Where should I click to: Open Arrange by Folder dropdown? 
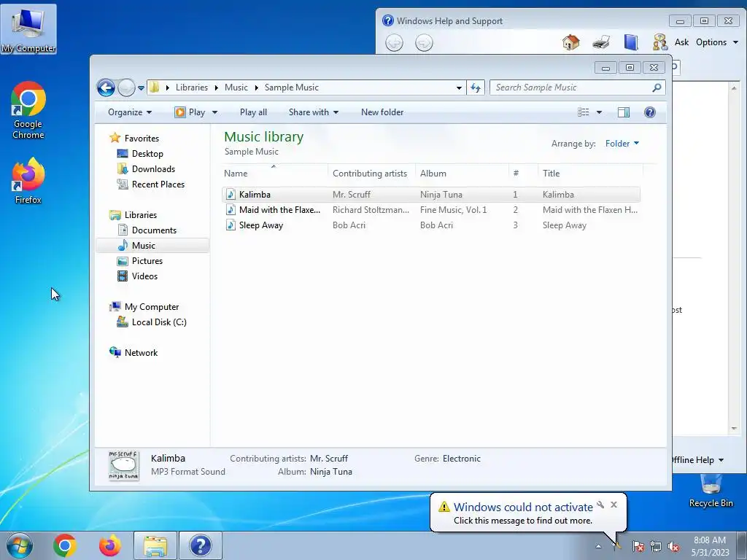pyautogui.click(x=622, y=144)
